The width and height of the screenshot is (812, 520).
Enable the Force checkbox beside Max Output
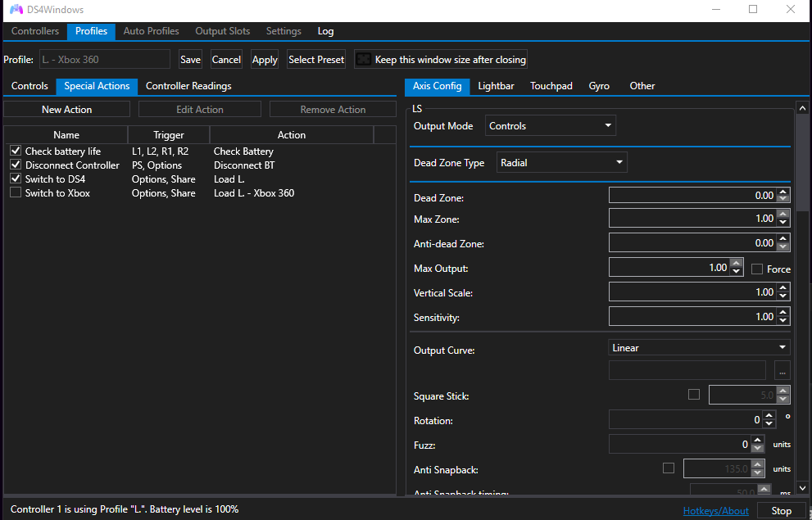pyautogui.click(x=756, y=268)
